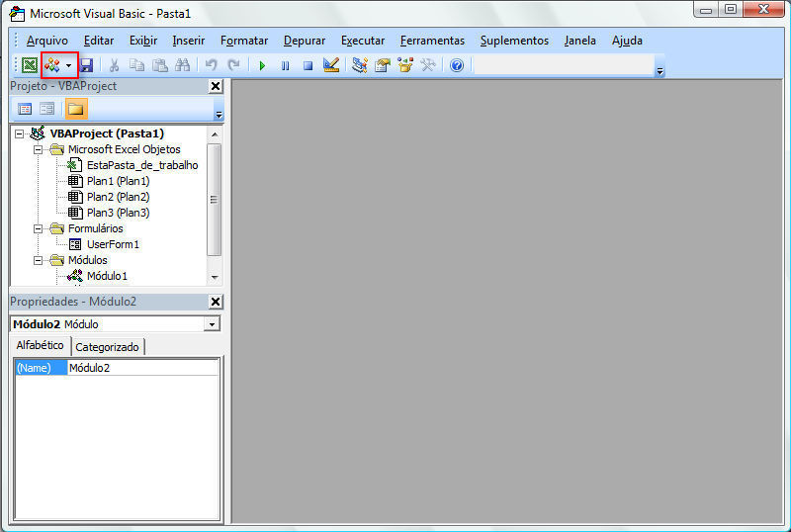
Task: Select Plan2 (Plan2) sheet object
Action: coord(118,197)
